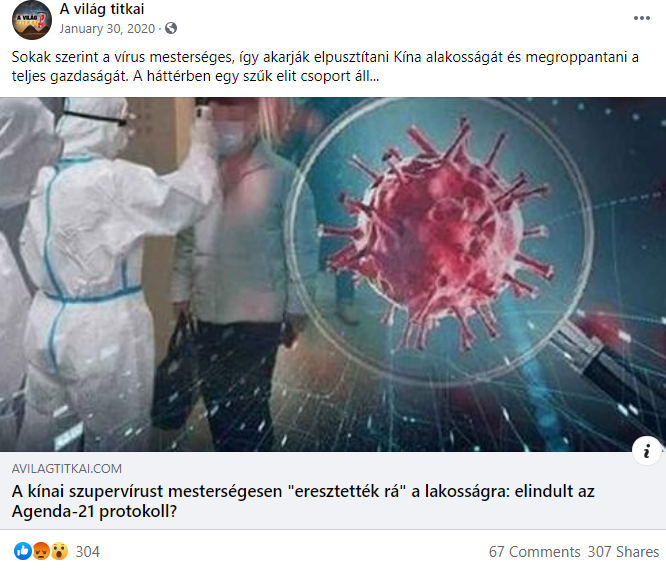Viewport: 666px width, 570px height.
Task: Click the post text starting Sokak szerint
Action: 325,66
